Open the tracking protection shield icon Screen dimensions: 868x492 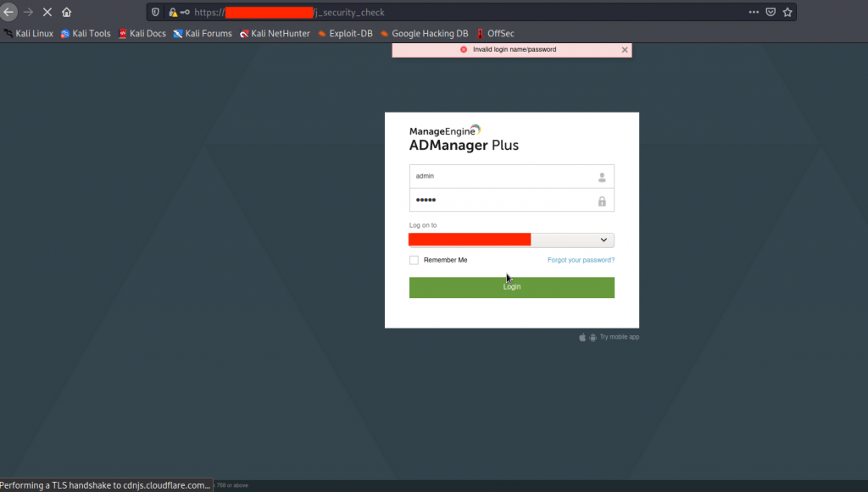pyautogui.click(x=156, y=12)
